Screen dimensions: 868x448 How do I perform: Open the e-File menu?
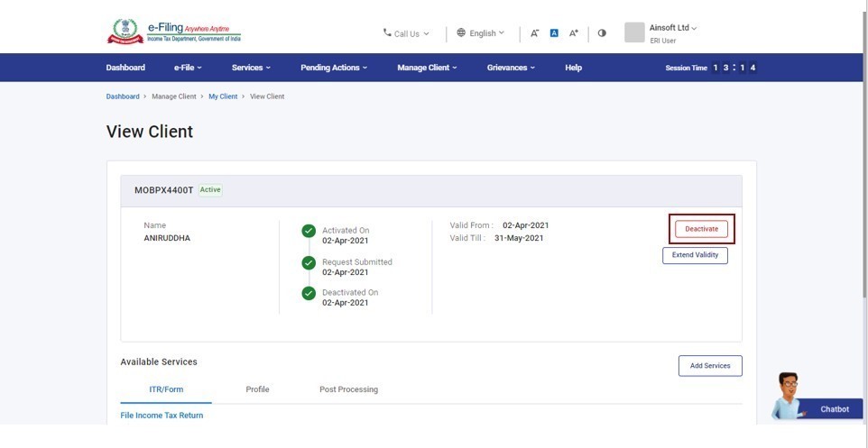(x=188, y=68)
